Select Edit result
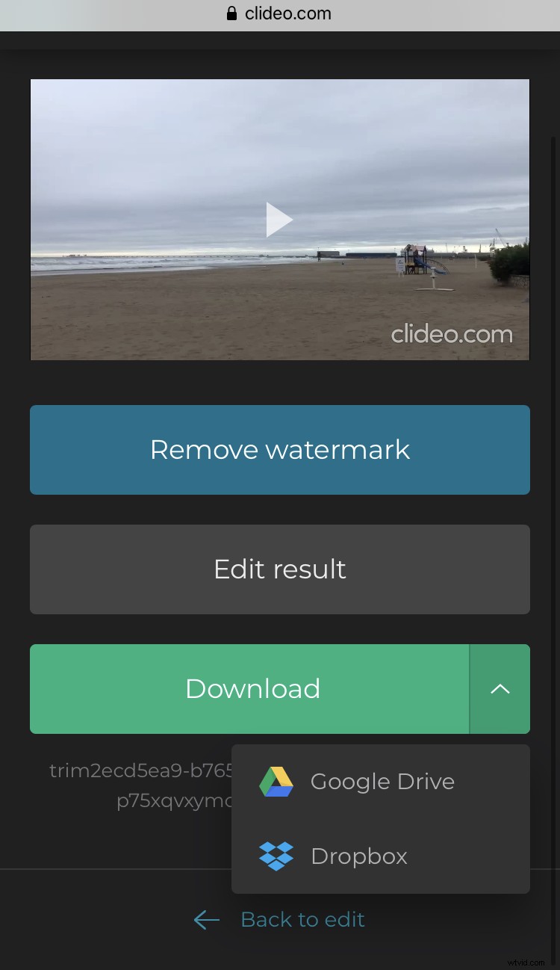The width and height of the screenshot is (560, 970). click(x=280, y=569)
